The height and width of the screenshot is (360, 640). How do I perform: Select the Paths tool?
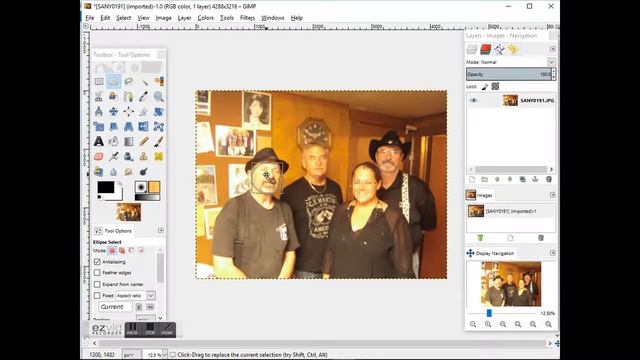[129, 96]
